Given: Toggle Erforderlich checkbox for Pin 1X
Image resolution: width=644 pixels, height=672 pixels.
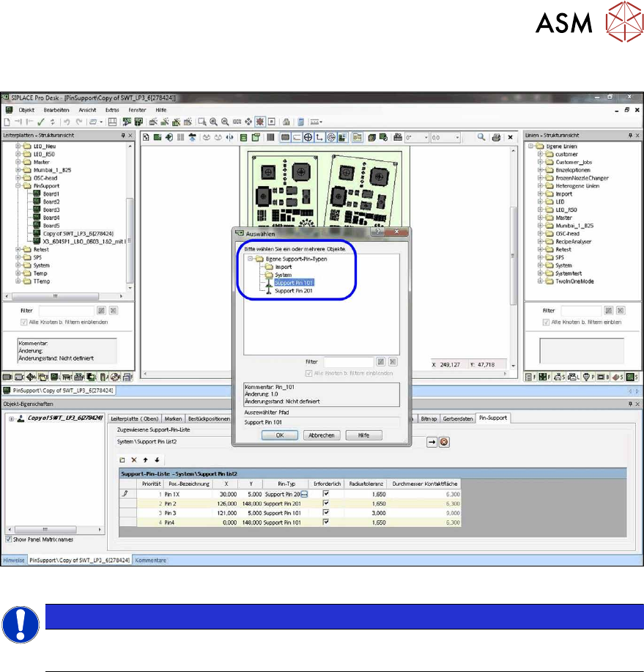Looking at the screenshot, I should click(326, 494).
